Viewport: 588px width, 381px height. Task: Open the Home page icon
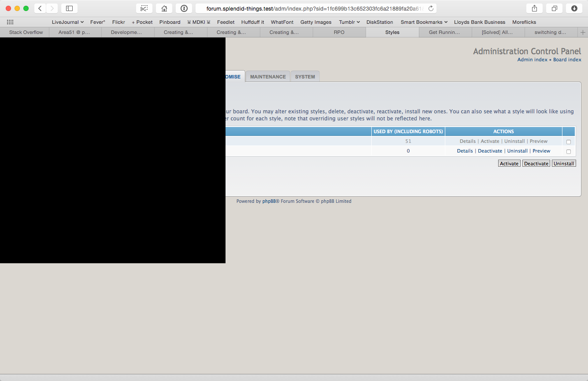(x=164, y=8)
